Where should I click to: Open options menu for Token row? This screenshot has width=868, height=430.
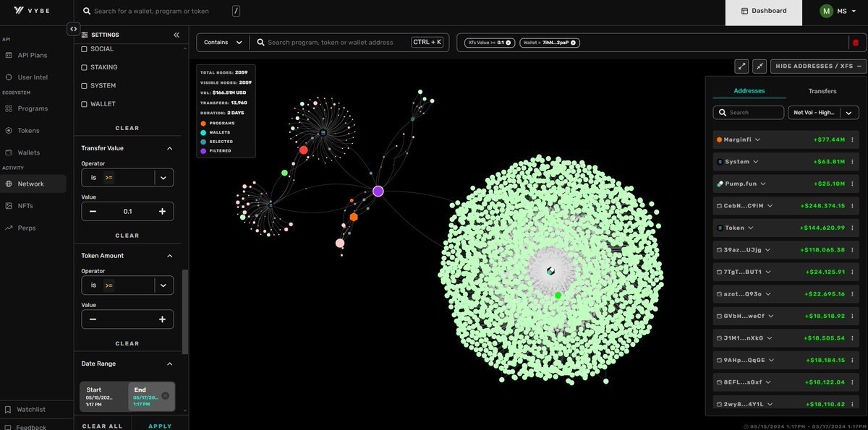click(x=852, y=228)
